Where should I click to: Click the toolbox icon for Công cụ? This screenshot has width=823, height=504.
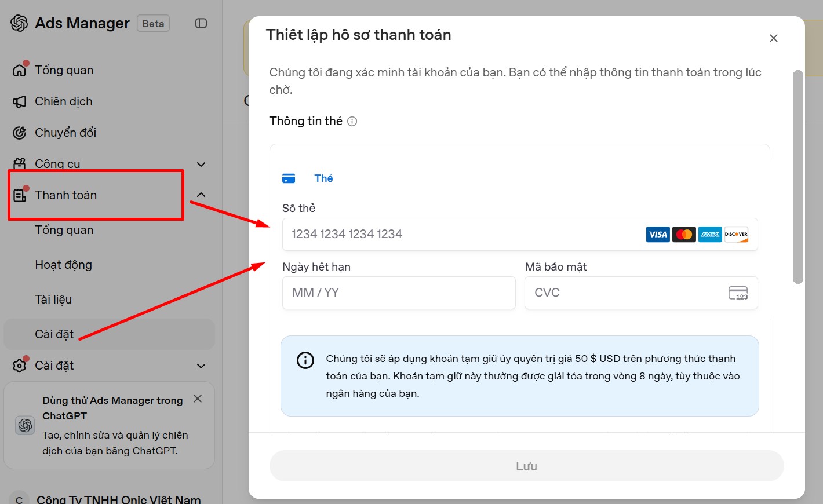(20, 164)
